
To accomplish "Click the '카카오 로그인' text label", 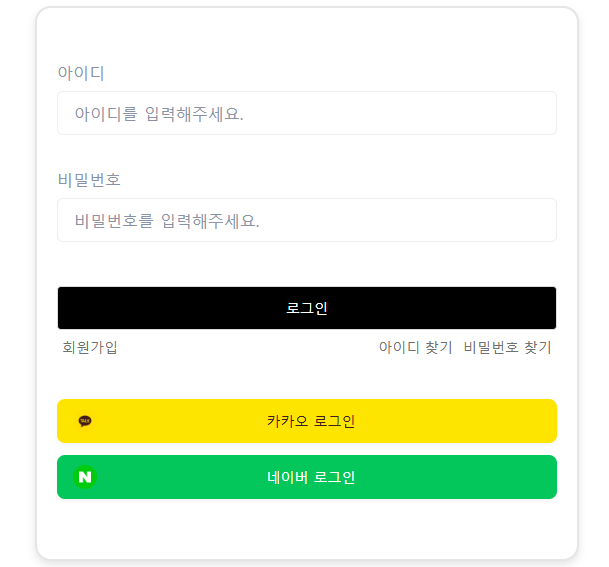I will coord(311,421).
